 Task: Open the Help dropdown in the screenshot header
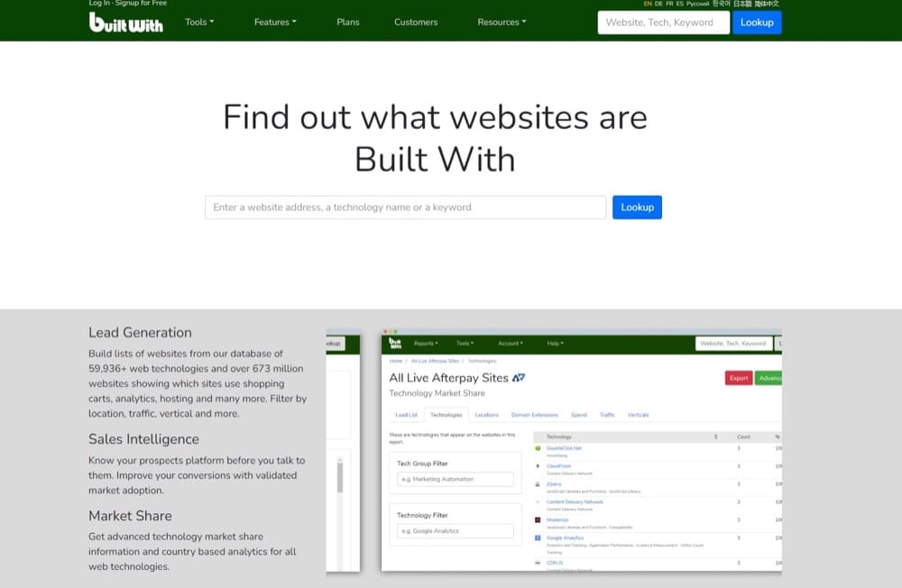click(555, 344)
